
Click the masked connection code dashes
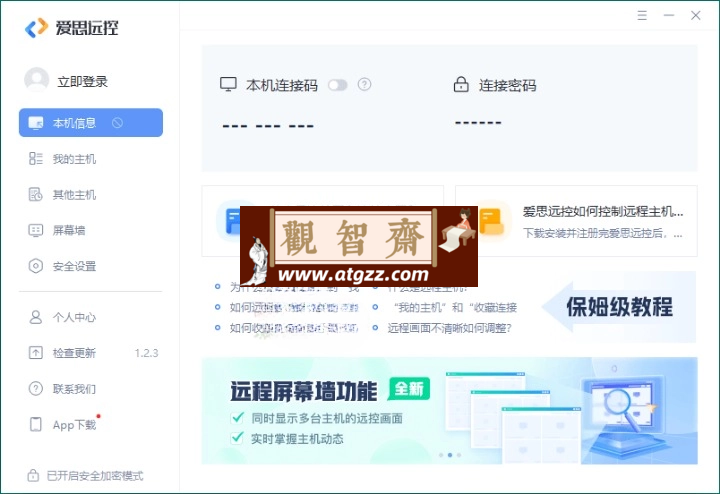click(x=268, y=126)
